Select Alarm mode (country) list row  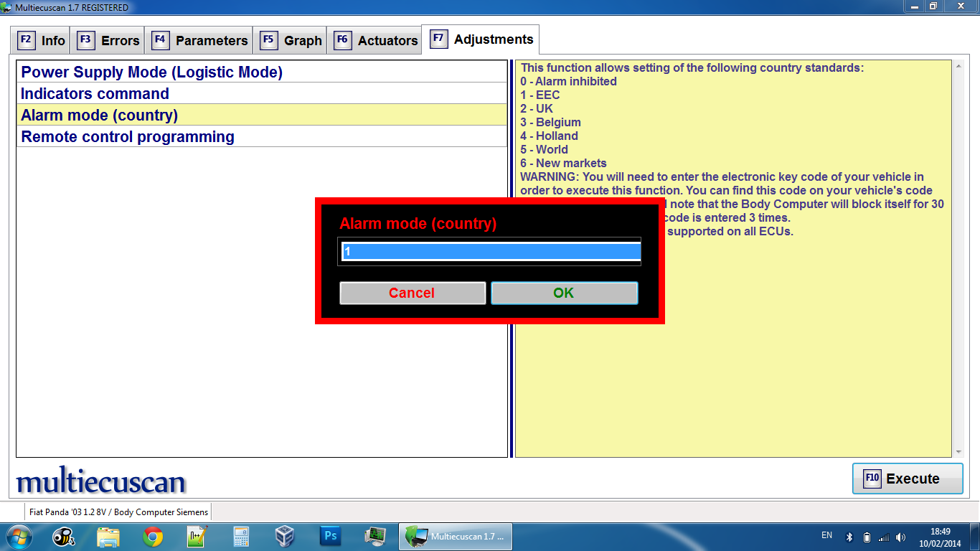click(262, 115)
